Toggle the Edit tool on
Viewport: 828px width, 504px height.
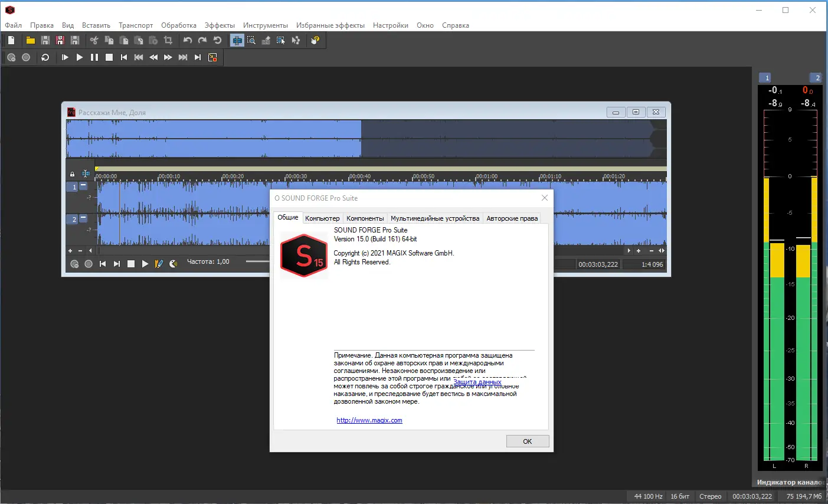coord(237,40)
